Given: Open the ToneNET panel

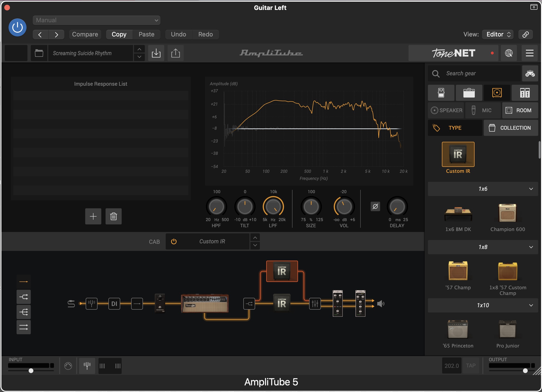Looking at the screenshot, I should (453, 53).
